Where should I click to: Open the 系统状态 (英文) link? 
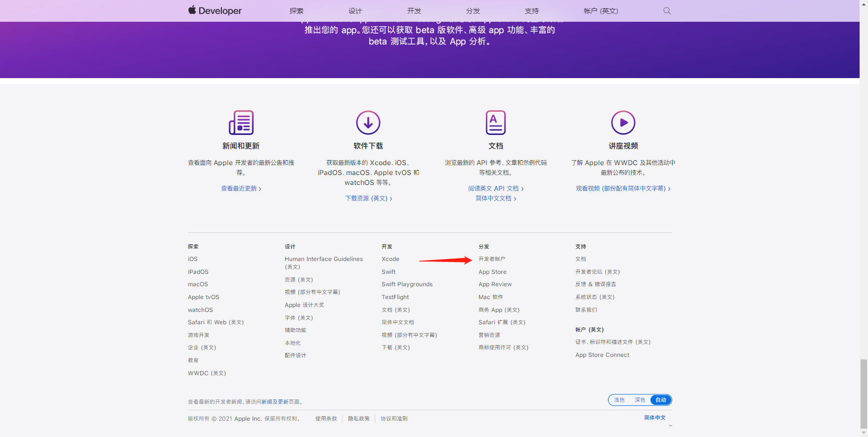coord(595,297)
